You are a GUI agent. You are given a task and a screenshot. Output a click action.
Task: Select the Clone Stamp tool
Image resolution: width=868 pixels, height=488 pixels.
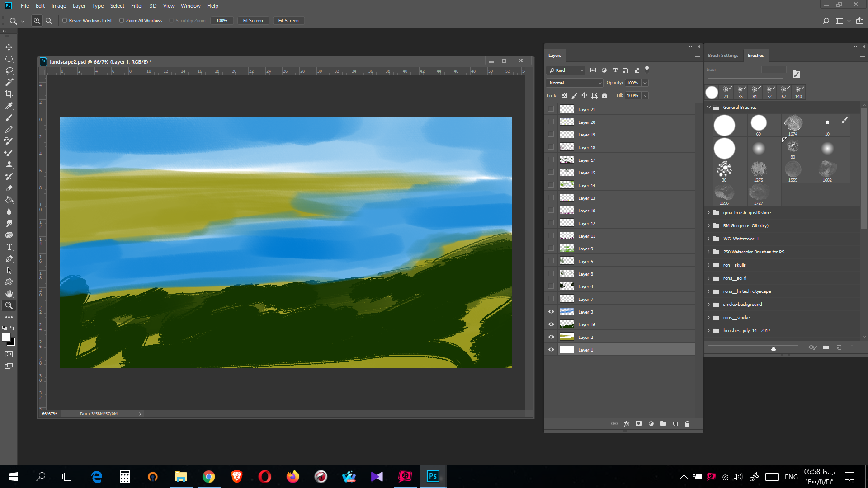9,165
